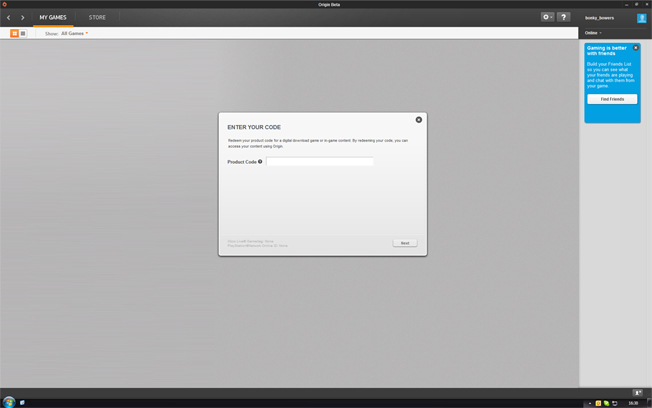Screen dimensions: 652x408
Task: Click the Find Friends button
Action: 612,99
